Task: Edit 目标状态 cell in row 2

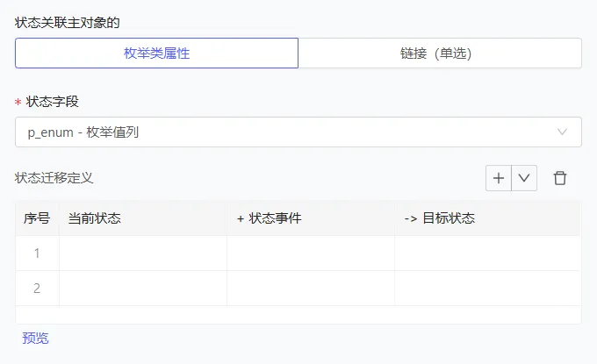Action: [x=487, y=289]
